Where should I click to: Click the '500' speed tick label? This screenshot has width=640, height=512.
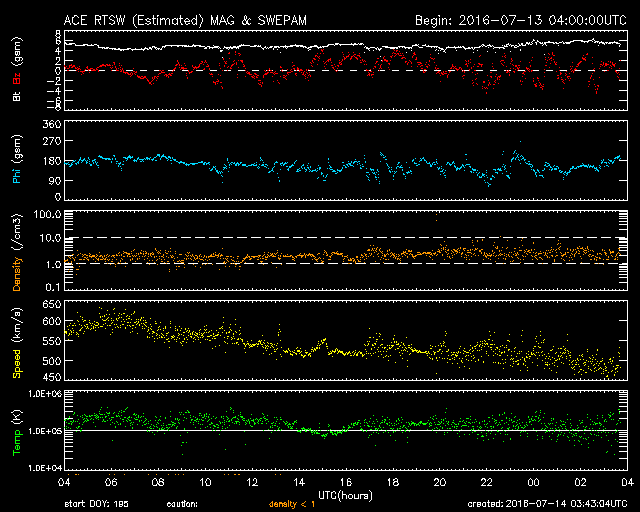click(52, 361)
